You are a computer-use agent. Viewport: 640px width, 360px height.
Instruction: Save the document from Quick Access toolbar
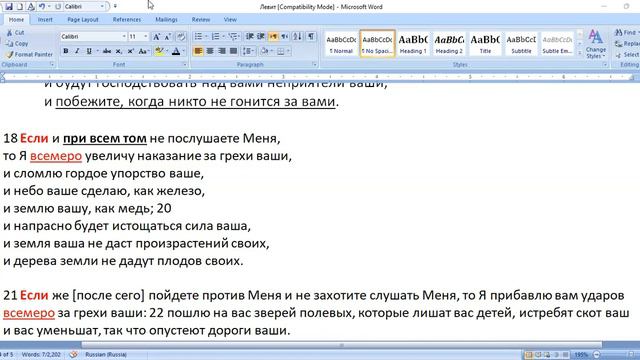click(x=9, y=7)
